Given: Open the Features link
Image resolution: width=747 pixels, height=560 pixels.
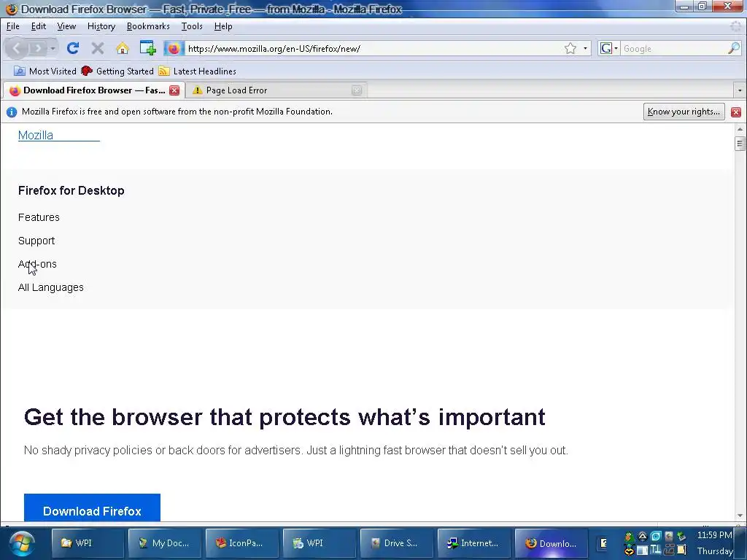Looking at the screenshot, I should pos(39,217).
